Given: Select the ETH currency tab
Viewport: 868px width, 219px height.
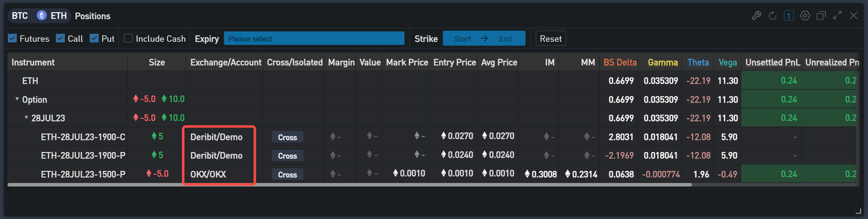Looking at the screenshot, I should [53, 16].
